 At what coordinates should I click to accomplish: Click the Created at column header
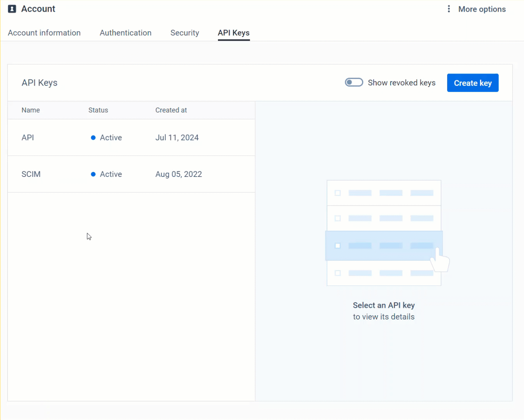[x=171, y=110]
